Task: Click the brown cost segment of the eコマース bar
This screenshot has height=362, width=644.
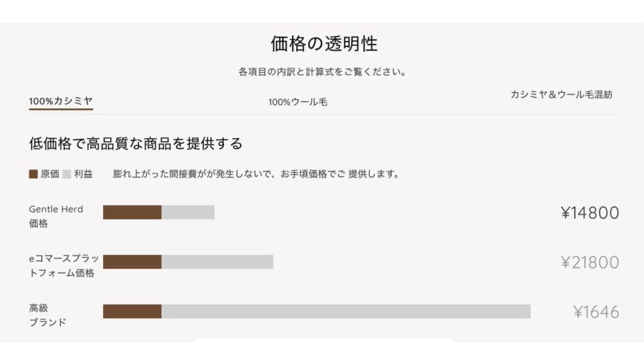Action: (132, 262)
